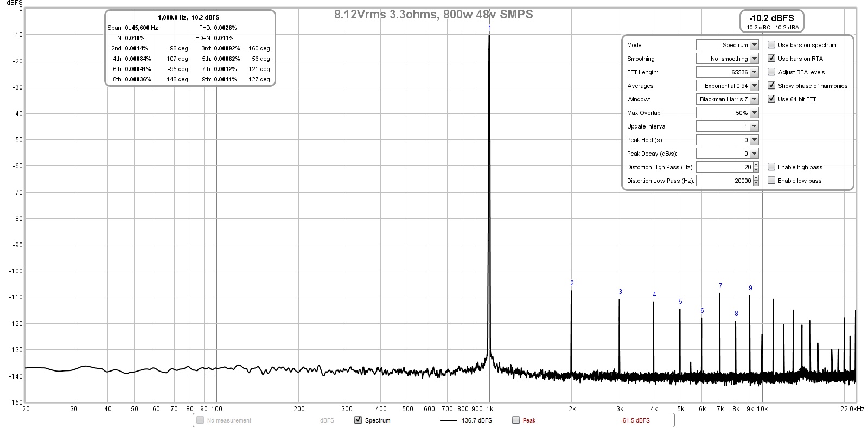Image resolution: width=868 pixels, height=428 pixels.
Task: Enable low pass checkbox
Action: (771, 181)
